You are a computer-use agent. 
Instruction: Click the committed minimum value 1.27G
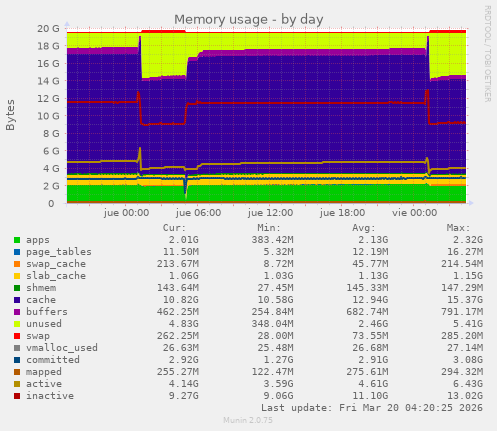(x=278, y=360)
